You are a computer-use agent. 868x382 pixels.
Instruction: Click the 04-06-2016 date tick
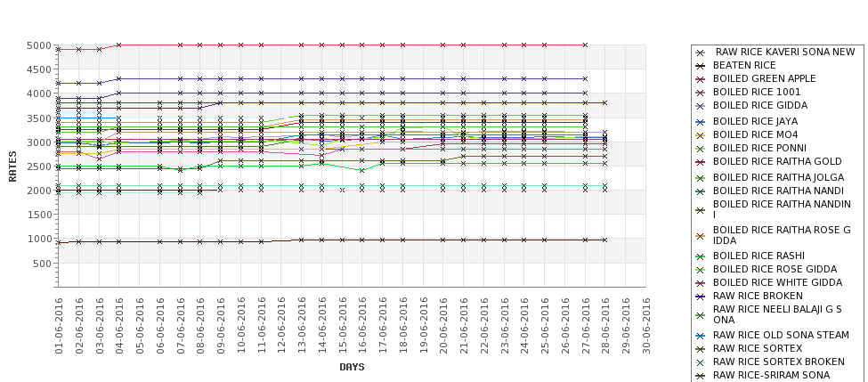point(119,326)
